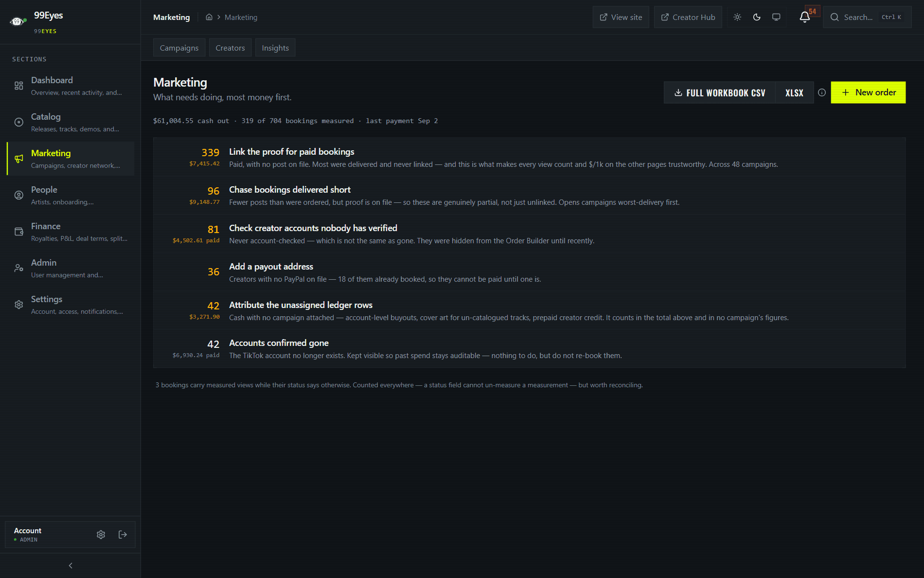Click the sign-out icon in Account box
Image resolution: width=924 pixels, height=578 pixels.
pyautogui.click(x=123, y=535)
